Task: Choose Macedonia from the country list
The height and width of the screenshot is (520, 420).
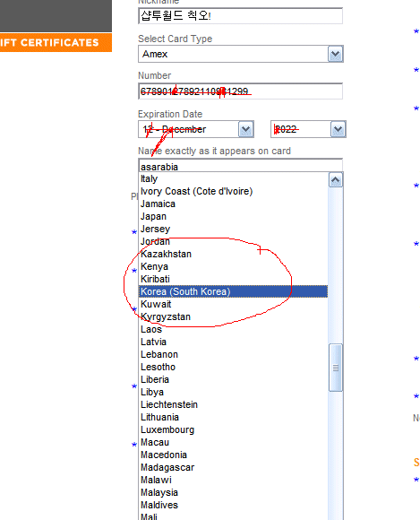Action: tap(233, 455)
